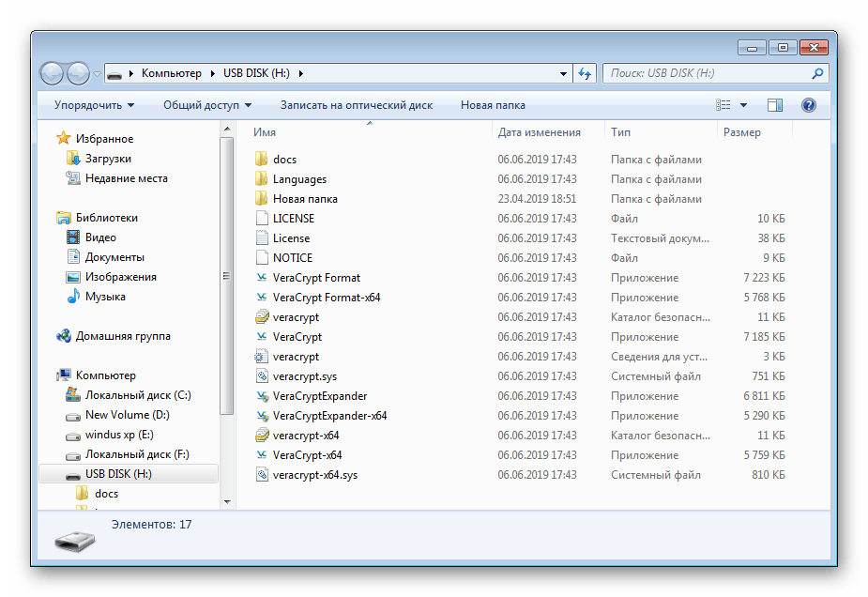Viewport: 868px width, 597px height.
Task: Click the change view icon
Action: tap(723, 105)
